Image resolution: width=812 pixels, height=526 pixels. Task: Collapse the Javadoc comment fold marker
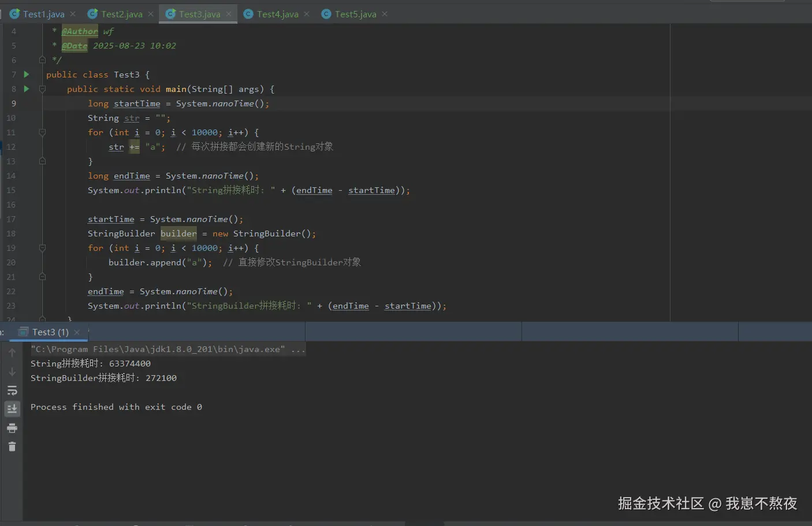pyautogui.click(x=42, y=60)
